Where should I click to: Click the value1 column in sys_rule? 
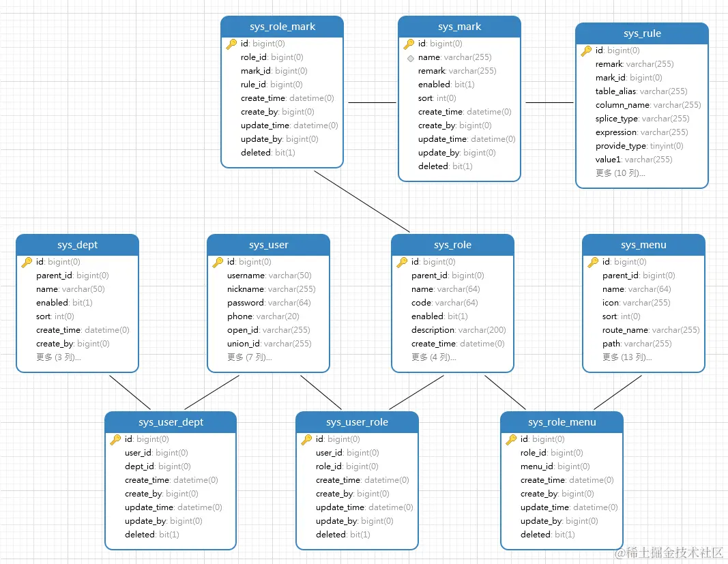(634, 160)
